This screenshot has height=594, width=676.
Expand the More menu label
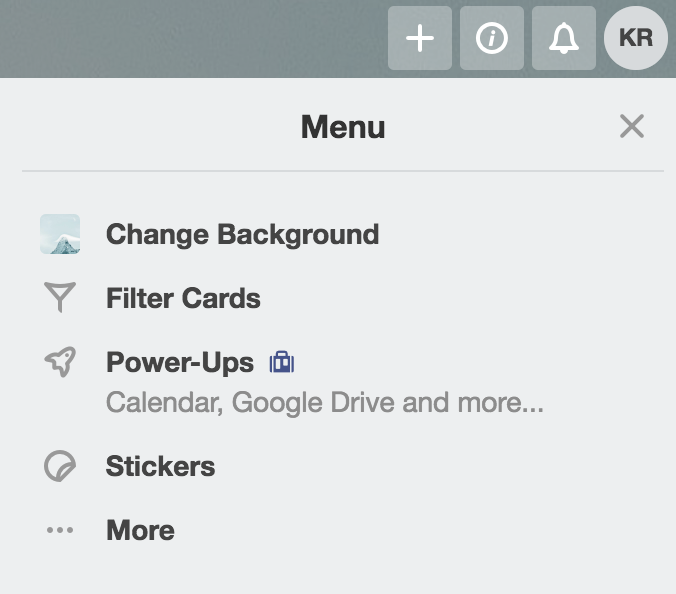pos(140,530)
